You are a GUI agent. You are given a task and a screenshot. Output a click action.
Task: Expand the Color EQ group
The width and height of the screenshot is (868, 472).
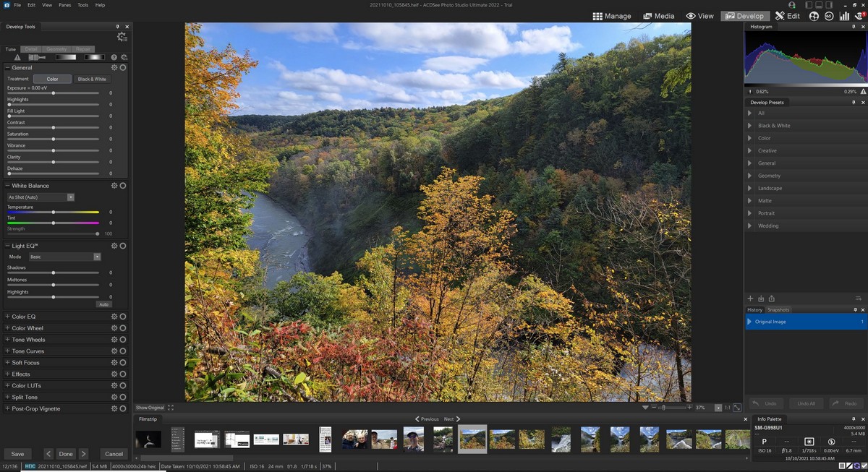point(7,317)
